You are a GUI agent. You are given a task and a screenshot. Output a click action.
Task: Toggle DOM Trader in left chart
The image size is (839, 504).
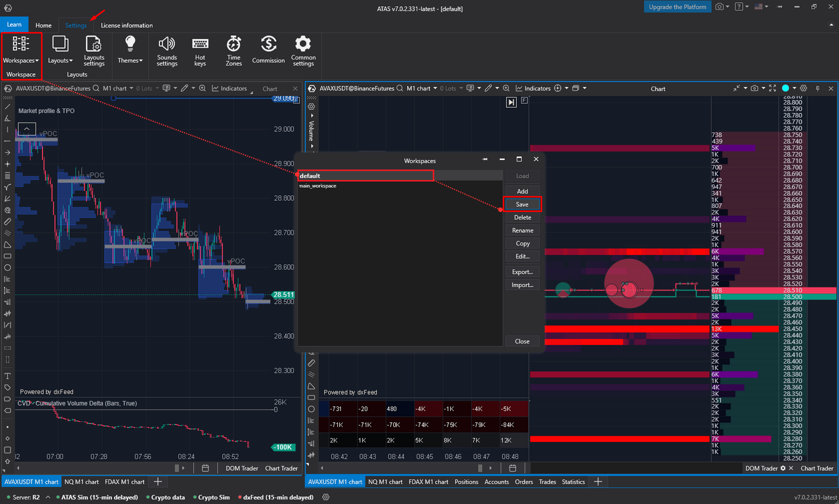coord(242,468)
